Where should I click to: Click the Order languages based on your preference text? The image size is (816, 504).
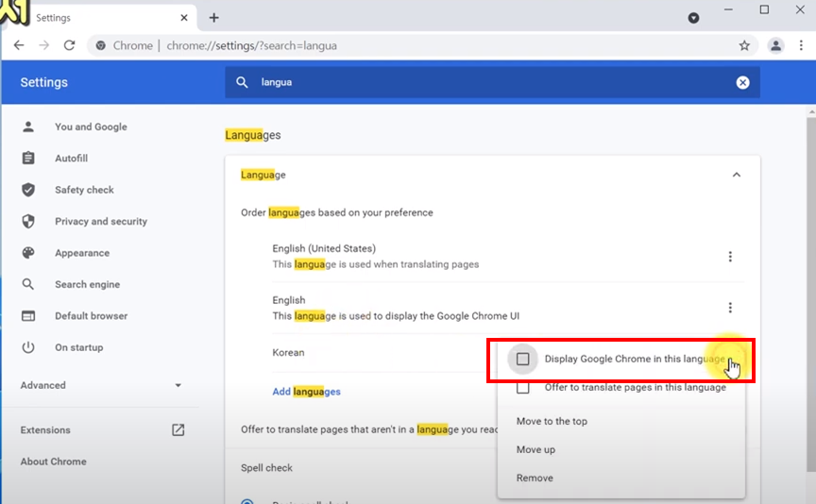tap(337, 212)
